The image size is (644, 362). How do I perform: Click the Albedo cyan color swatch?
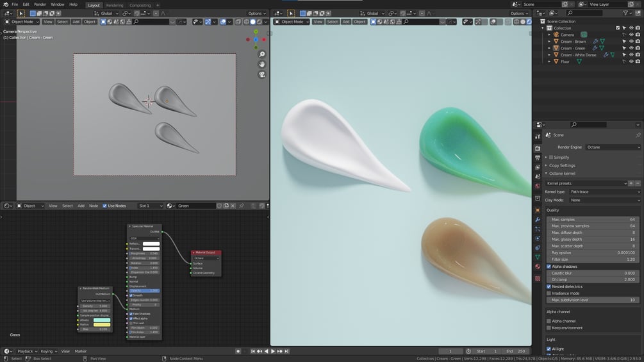[x=102, y=320]
